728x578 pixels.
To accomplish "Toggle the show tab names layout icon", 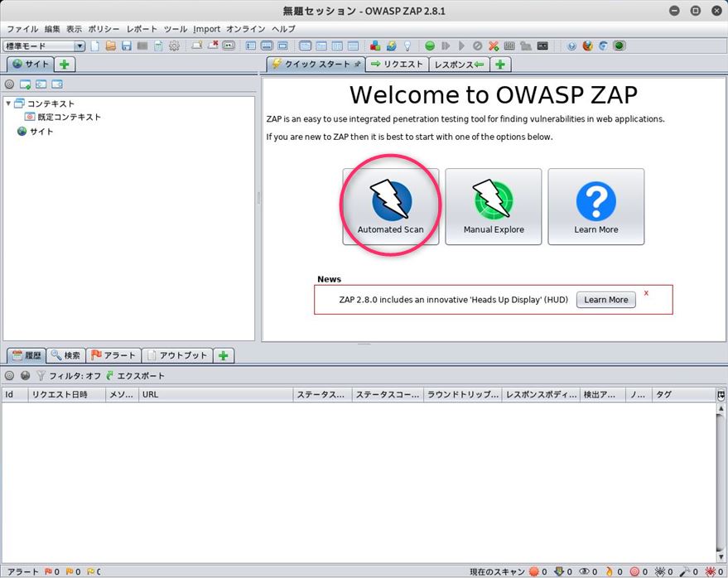I will (x=229, y=46).
